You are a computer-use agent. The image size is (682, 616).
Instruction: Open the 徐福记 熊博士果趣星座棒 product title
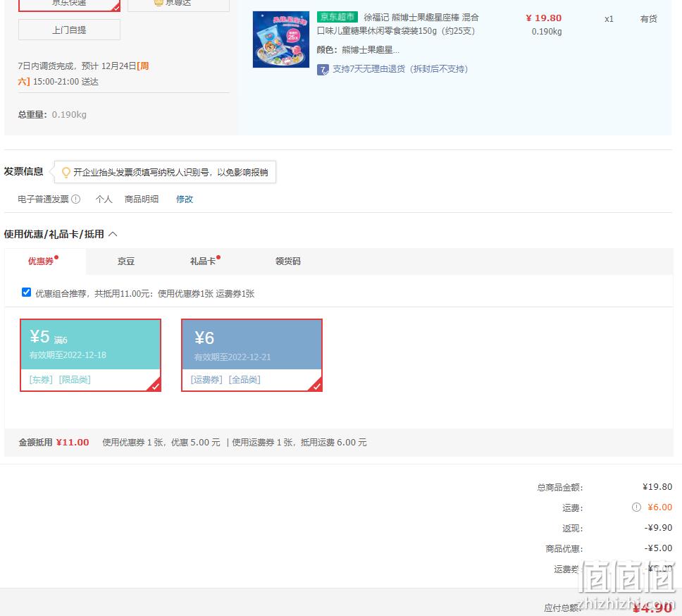pos(398,24)
